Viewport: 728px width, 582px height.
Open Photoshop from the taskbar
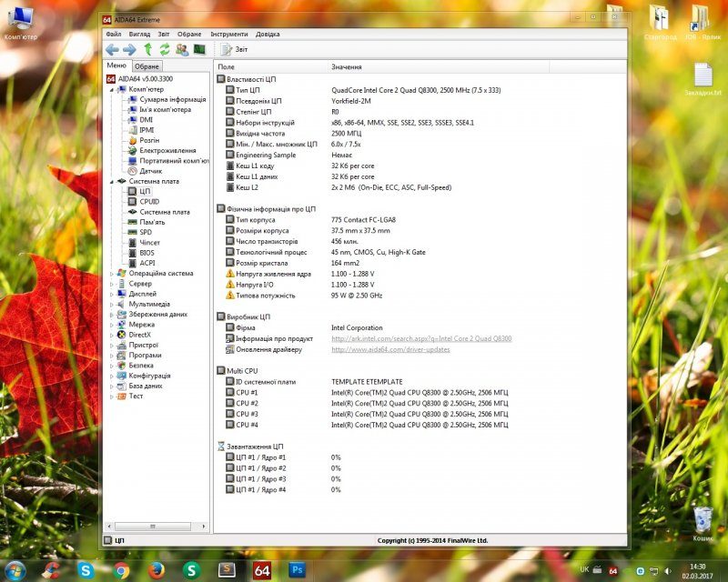point(297,570)
